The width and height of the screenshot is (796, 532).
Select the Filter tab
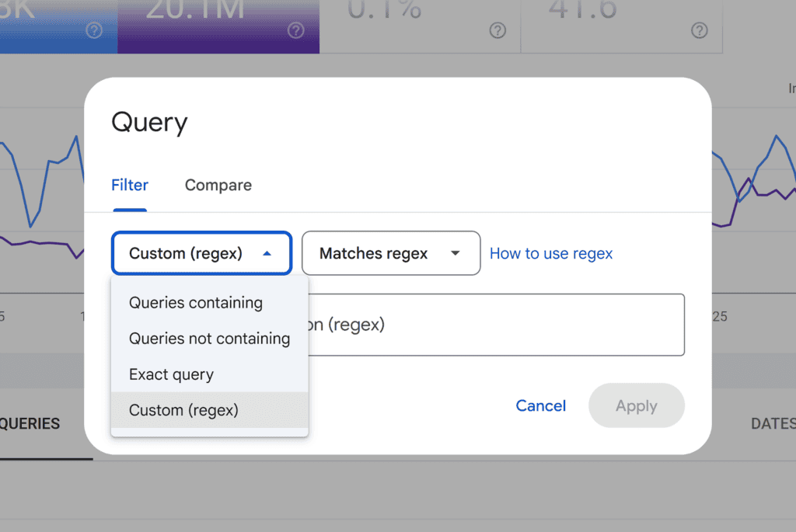point(129,185)
